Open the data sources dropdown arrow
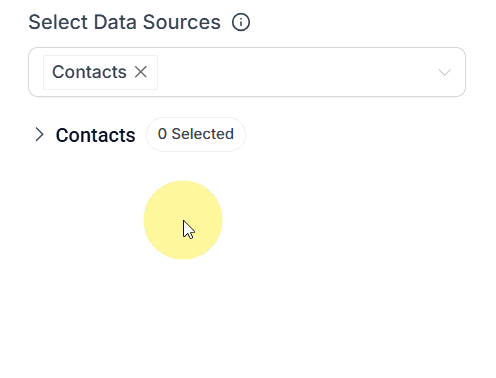The width and height of the screenshot is (496, 378). point(444,72)
